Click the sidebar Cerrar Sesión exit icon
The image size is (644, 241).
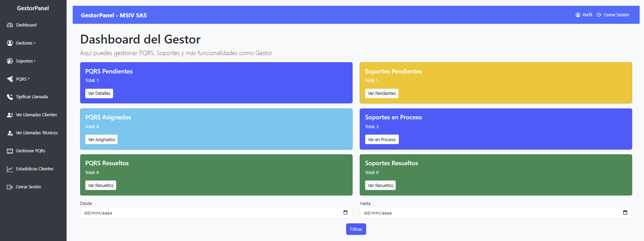pos(10,187)
